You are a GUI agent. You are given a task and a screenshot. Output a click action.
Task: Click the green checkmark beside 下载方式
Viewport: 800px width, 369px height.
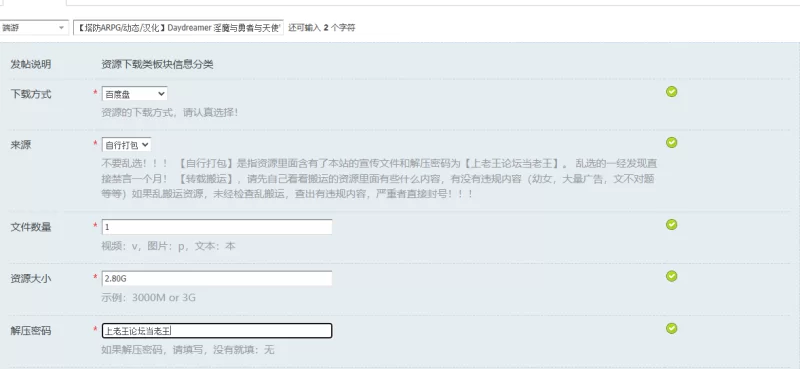tap(671, 92)
